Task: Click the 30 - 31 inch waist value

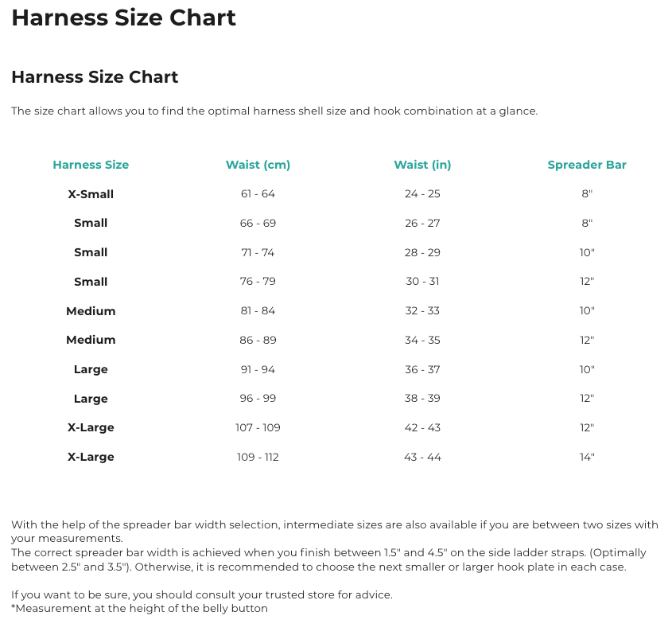Action: pos(422,282)
